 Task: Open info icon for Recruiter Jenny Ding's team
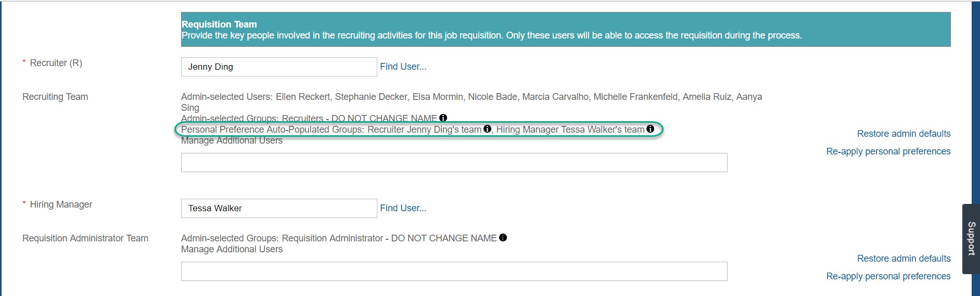click(487, 129)
